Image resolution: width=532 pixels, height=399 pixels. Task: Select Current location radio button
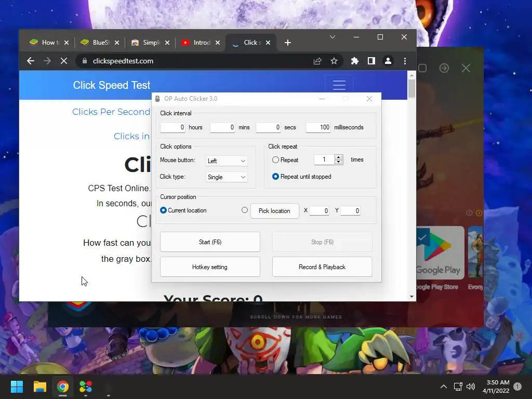click(163, 210)
